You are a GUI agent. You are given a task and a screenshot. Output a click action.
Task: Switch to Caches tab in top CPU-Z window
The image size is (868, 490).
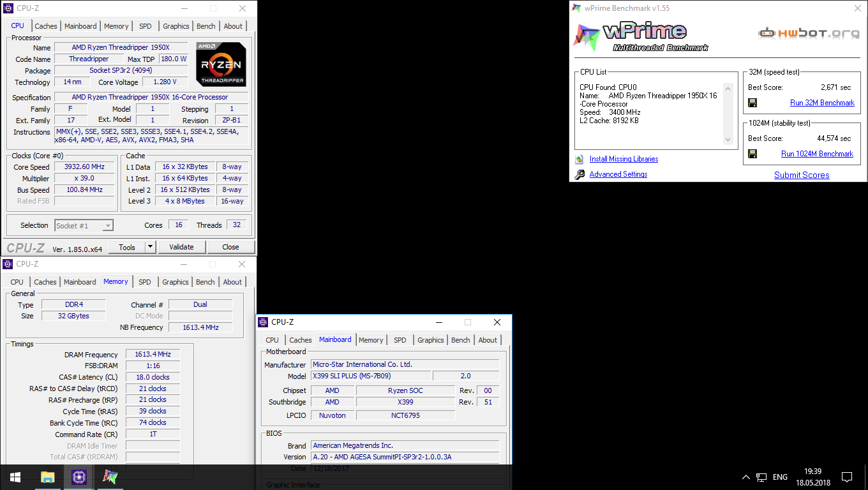coord(46,26)
